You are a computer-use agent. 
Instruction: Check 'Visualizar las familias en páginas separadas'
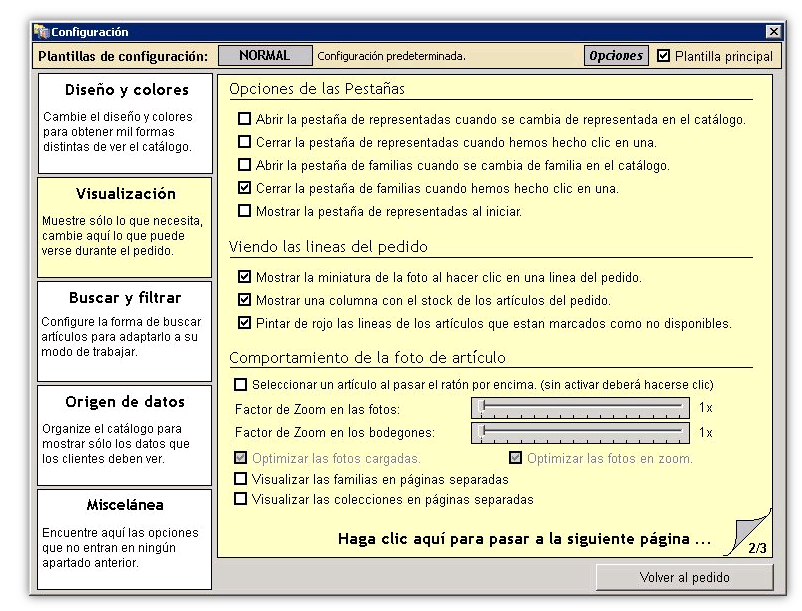[x=240, y=479]
